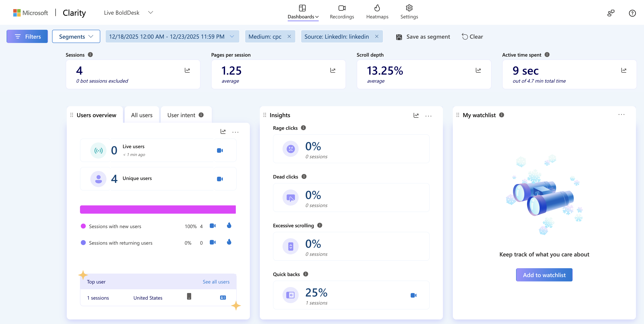Expand the Live BoldDesk project selector
The height and width of the screenshot is (324, 644).
pyautogui.click(x=150, y=12)
